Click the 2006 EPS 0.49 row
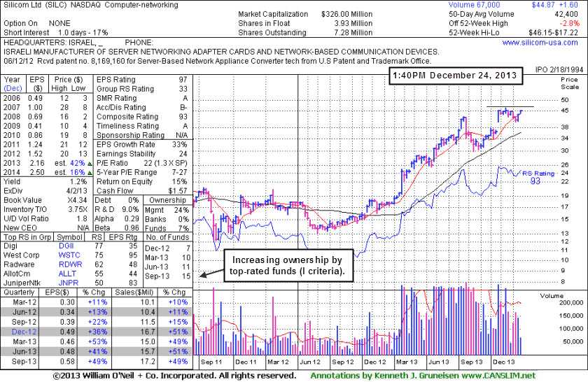Screen dimensions: 588x382 [x=45, y=98]
